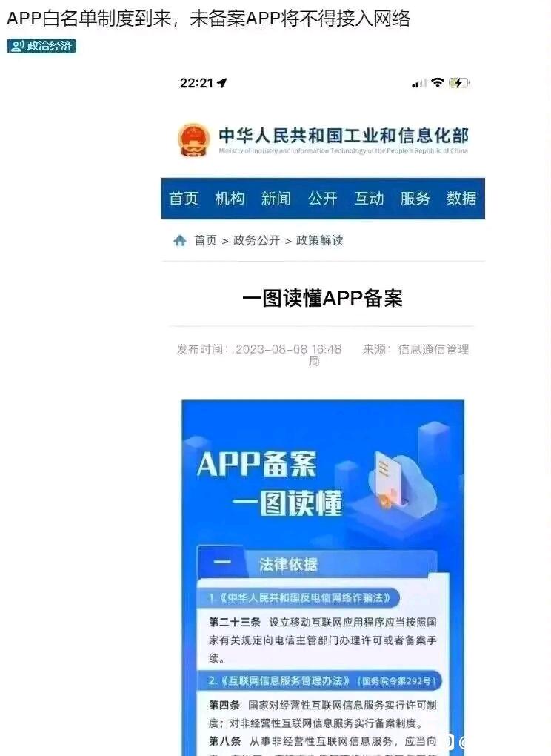Click the 一图读懂APP备案 article title

[x=322, y=298]
